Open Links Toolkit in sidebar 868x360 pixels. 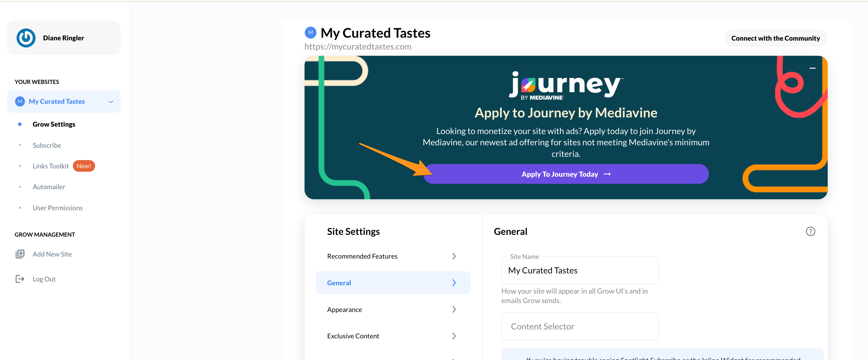point(51,166)
